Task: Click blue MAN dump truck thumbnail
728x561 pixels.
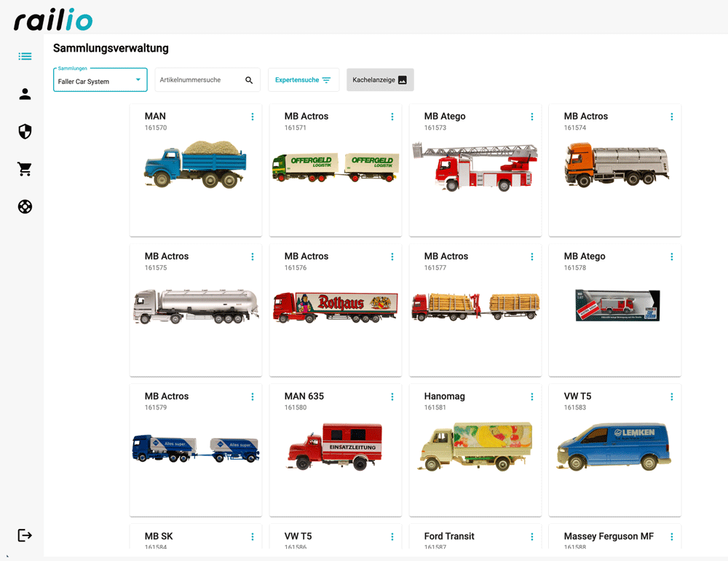Action: 195,165
